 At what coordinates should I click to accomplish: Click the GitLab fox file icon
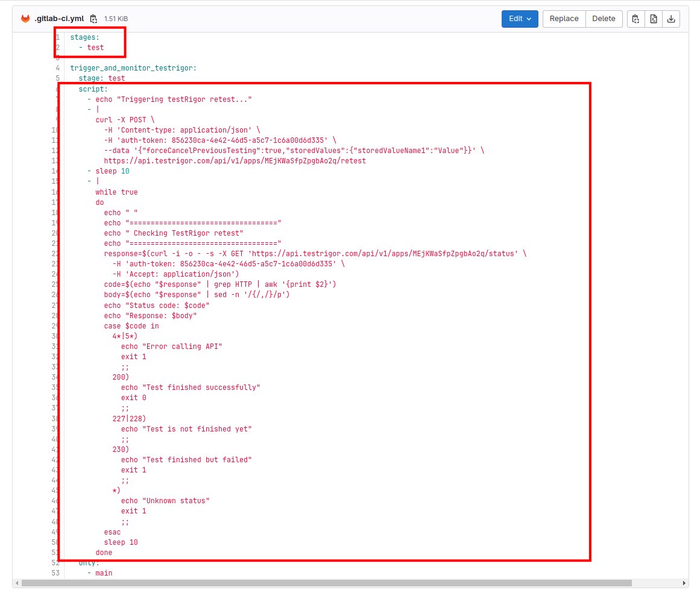[x=25, y=19]
